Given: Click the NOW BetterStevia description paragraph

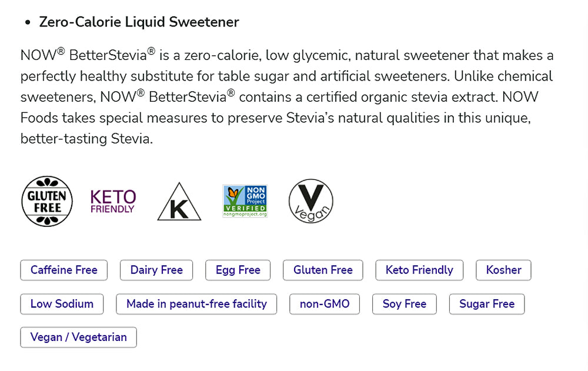Looking at the screenshot, I should tap(286, 97).
